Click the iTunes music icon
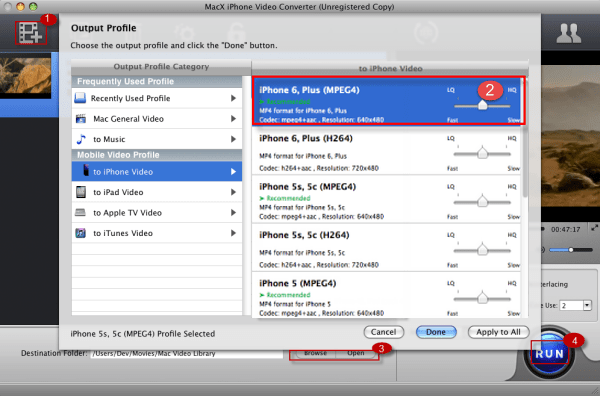The image size is (600, 396). 80,233
